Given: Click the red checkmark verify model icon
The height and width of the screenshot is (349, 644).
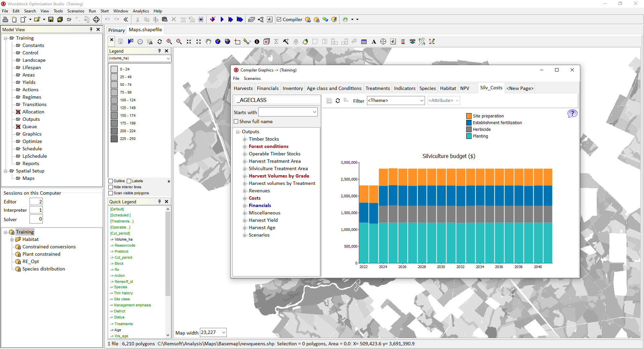Looking at the screenshot, I should point(212,19).
